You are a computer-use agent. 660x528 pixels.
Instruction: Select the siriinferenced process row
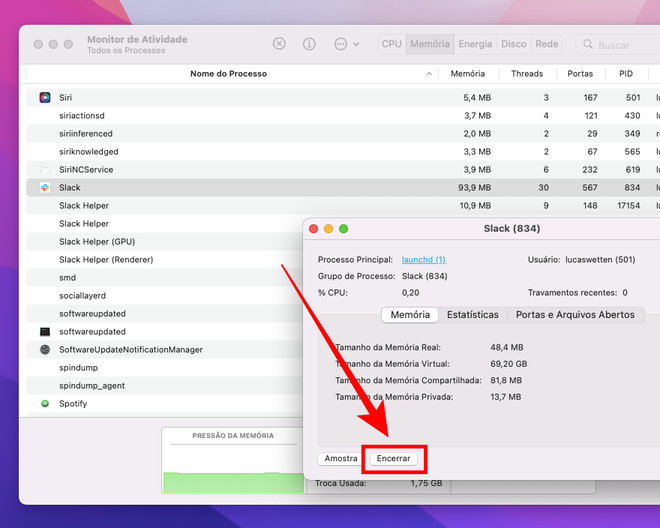click(343, 133)
